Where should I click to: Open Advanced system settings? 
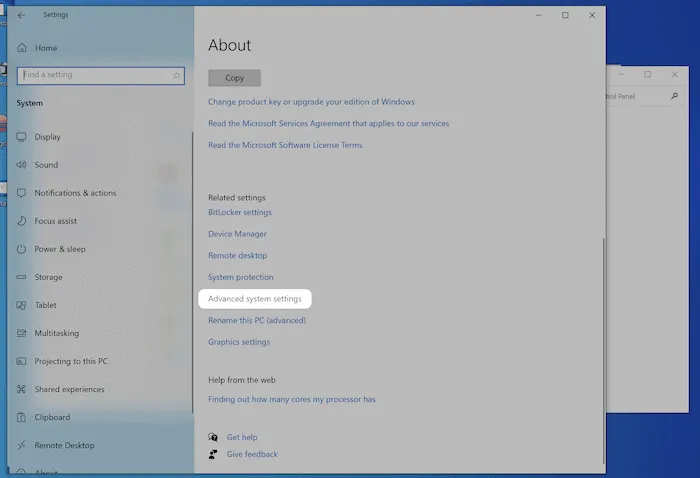255,299
